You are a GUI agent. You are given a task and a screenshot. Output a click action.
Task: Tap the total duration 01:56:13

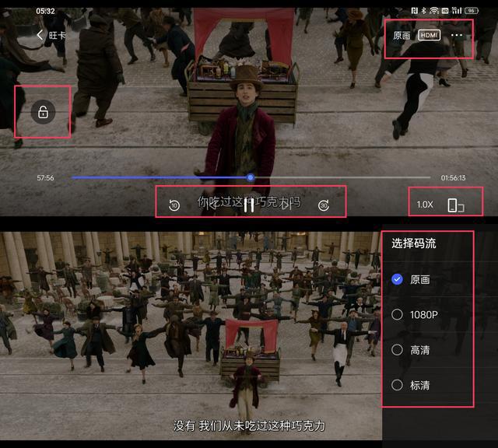click(453, 178)
